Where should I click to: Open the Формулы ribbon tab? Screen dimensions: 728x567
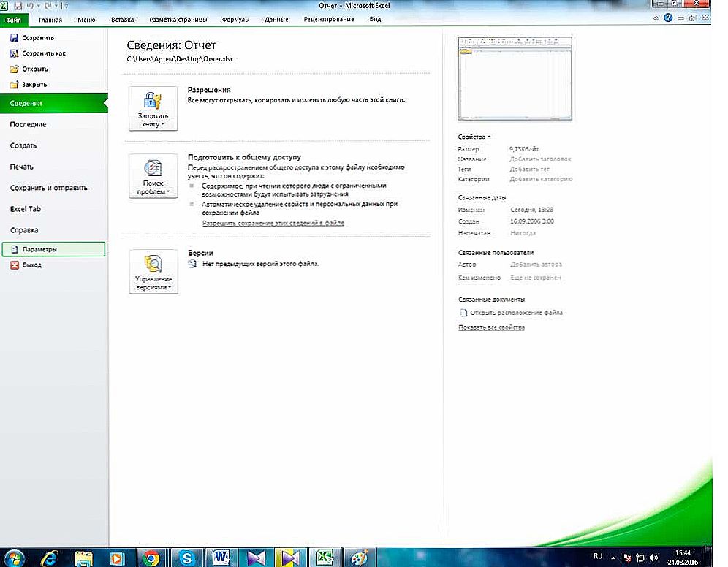[x=235, y=19]
